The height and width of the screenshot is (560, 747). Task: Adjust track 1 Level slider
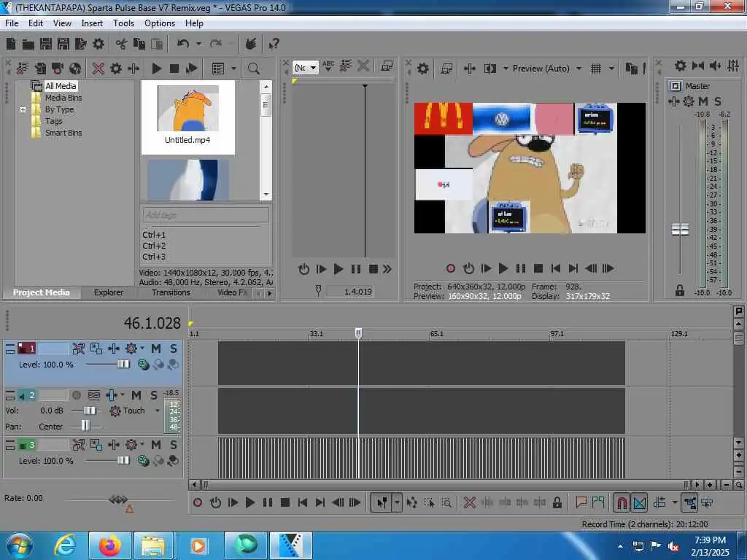point(123,365)
